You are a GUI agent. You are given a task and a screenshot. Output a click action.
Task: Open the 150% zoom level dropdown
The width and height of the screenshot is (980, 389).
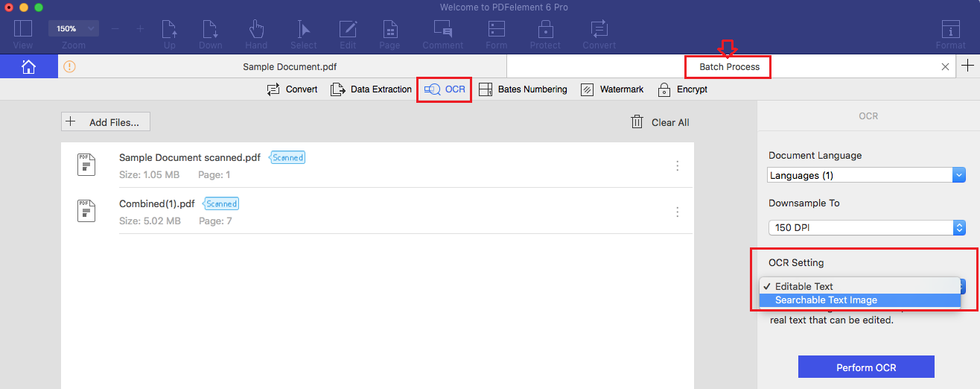[x=74, y=28]
